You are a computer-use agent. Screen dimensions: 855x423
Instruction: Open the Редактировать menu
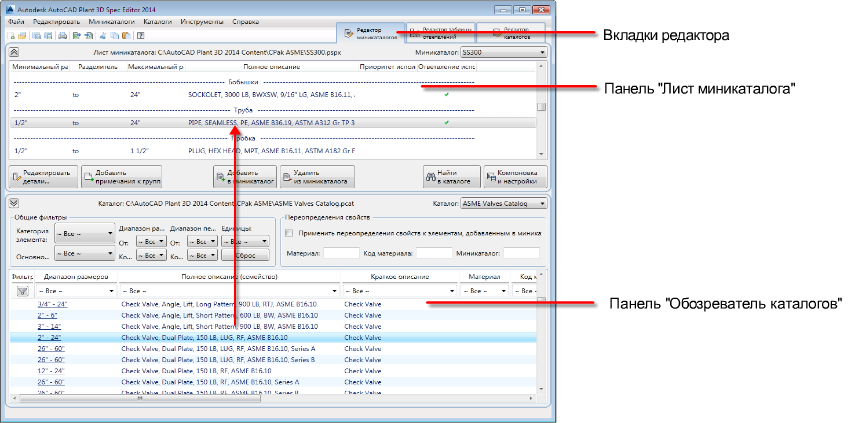pyautogui.click(x=56, y=22)
